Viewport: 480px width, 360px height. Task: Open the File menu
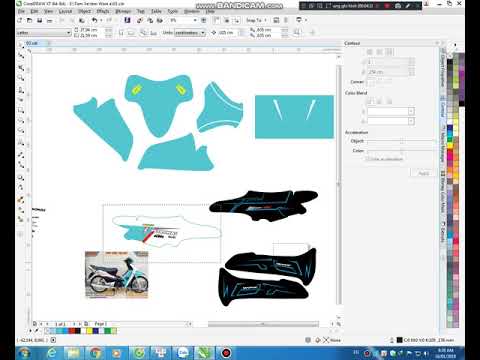click(x=21, y=11)
